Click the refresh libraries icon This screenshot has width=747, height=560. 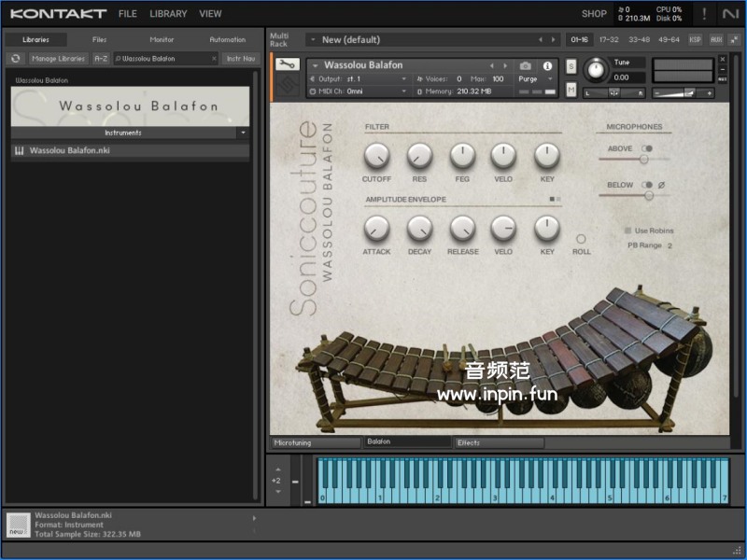pyautogui.click(x=15, y=58)
